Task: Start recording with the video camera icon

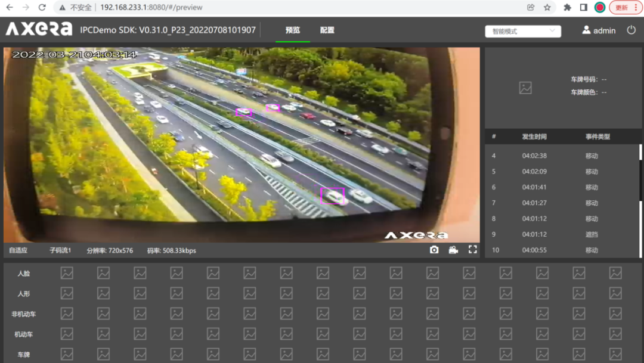Action: click(x=453, y=250)
